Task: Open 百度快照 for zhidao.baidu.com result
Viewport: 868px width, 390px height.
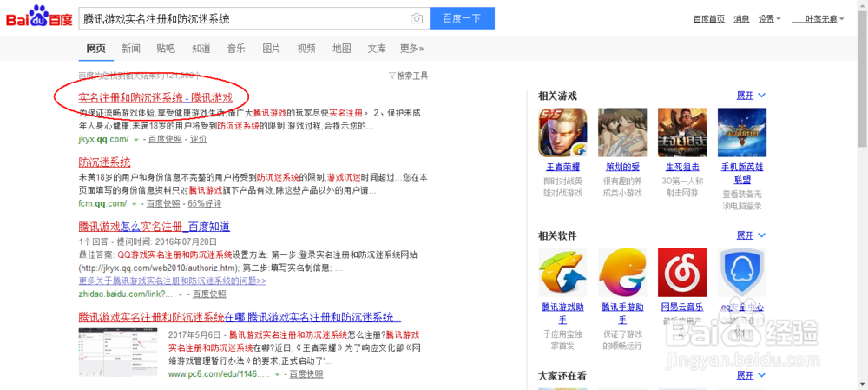Action: point(209,294)
